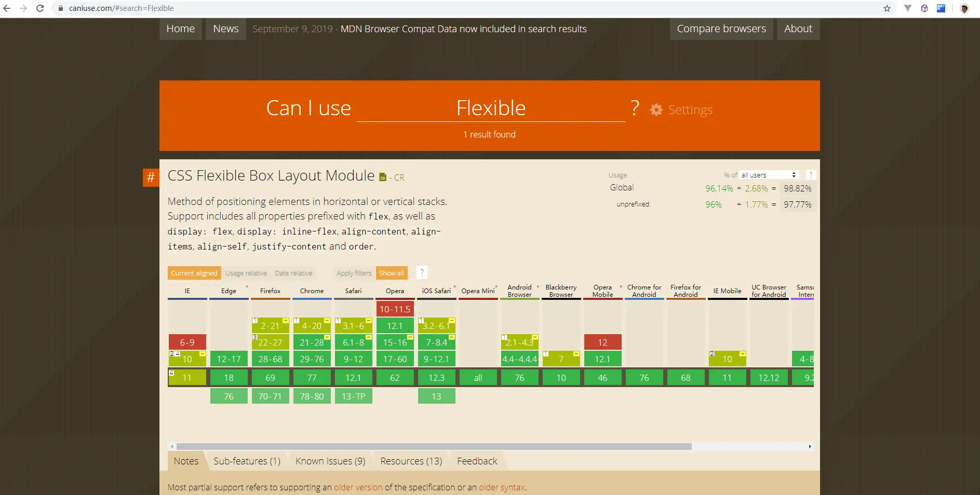Screen dimensions: 980x495
Task: View the Resources (13) tab
Action: (x=411, y=461)
